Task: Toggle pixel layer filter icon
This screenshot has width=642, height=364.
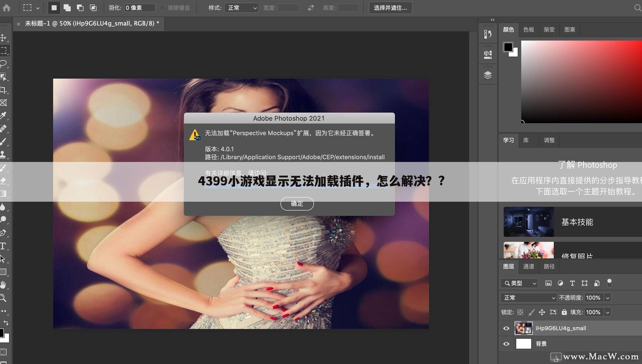Action: point(548,283)
